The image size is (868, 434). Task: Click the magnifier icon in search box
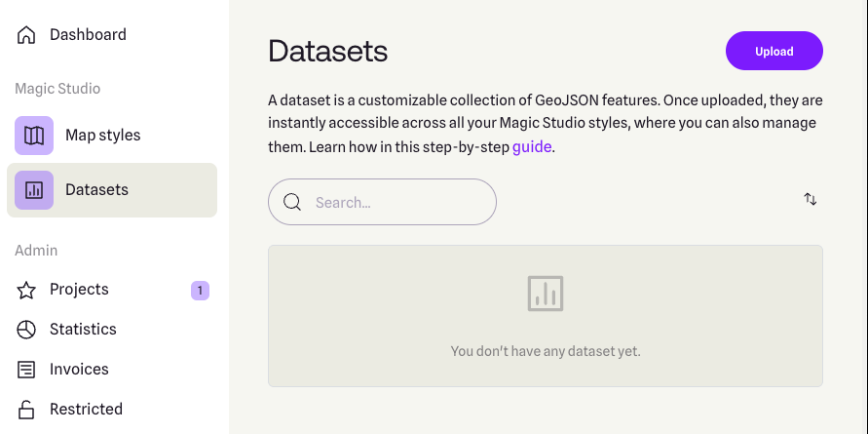click(x=292, y=202)
